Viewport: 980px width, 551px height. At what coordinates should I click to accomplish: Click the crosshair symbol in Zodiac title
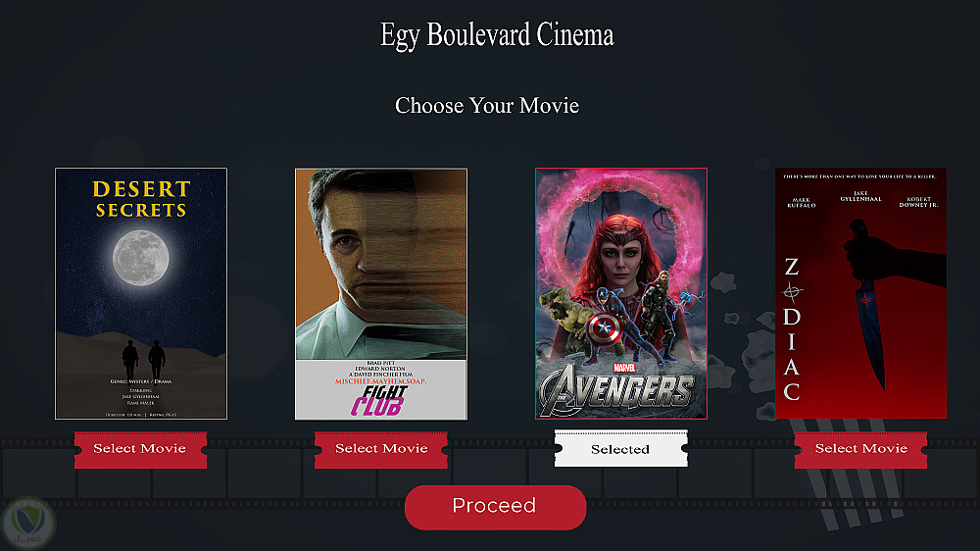pos(792,291)
